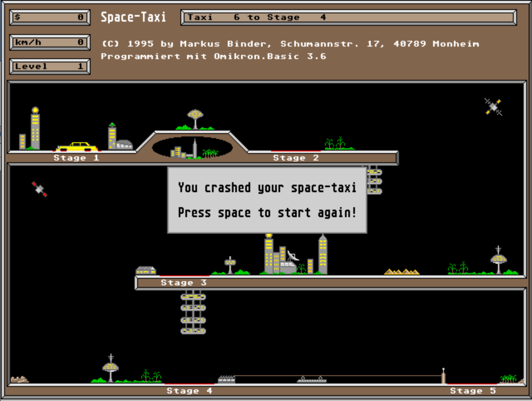Click 'Press space to start again!' prompt
This screenshot has height=401, width=532.
[267, 213]
